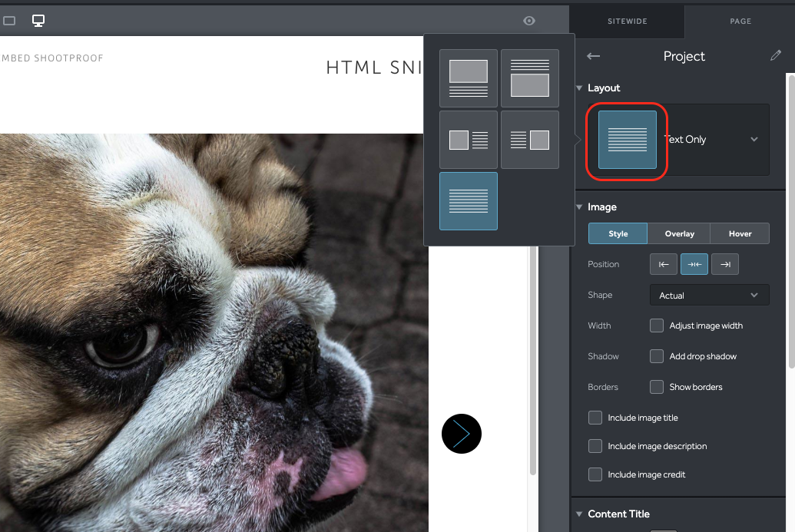Choose the image-left text-right layout icon
The image size is (795, 532).
pyautogui.click(x=469, y=140)
